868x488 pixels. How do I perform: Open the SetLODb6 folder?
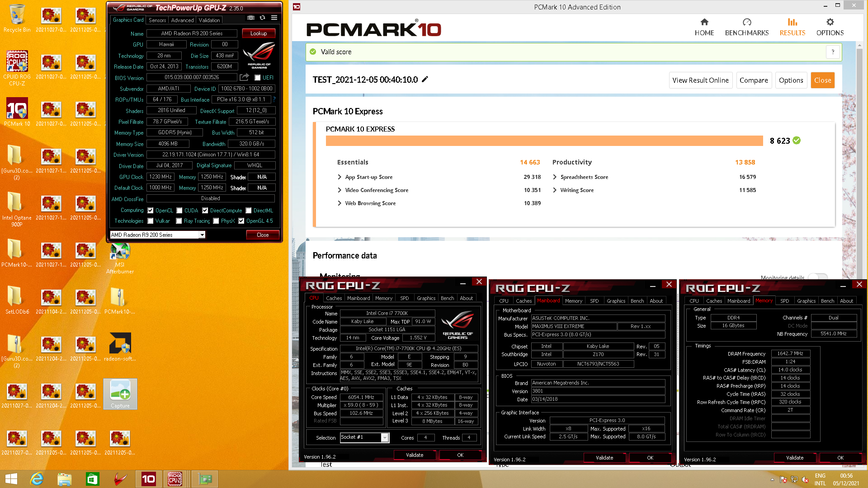pos(17,300)
